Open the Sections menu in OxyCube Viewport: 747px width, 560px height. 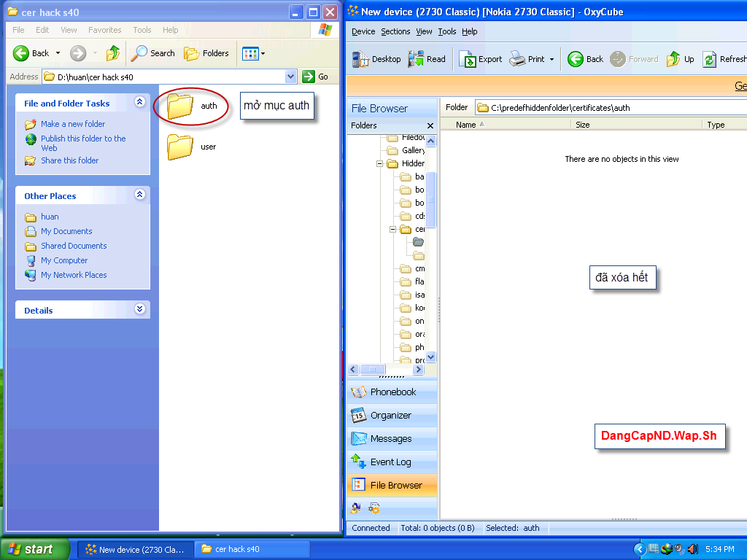tap(395, 31)
